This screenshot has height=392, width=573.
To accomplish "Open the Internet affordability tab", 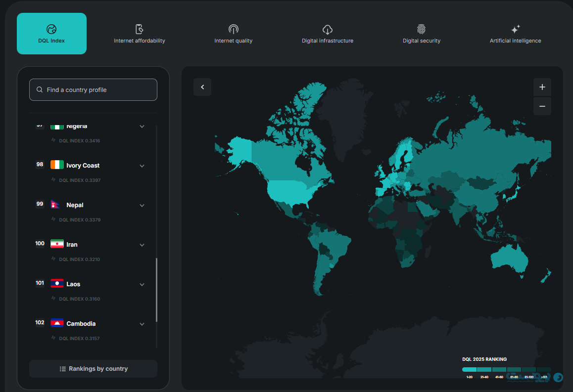I will click(x=140, y=34).
